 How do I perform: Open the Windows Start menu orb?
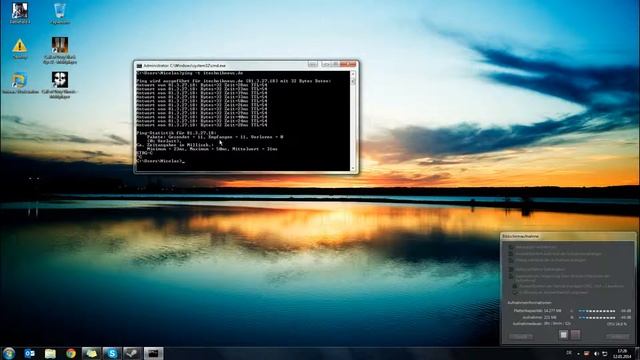pyautogui.click(x=9, y=353)
